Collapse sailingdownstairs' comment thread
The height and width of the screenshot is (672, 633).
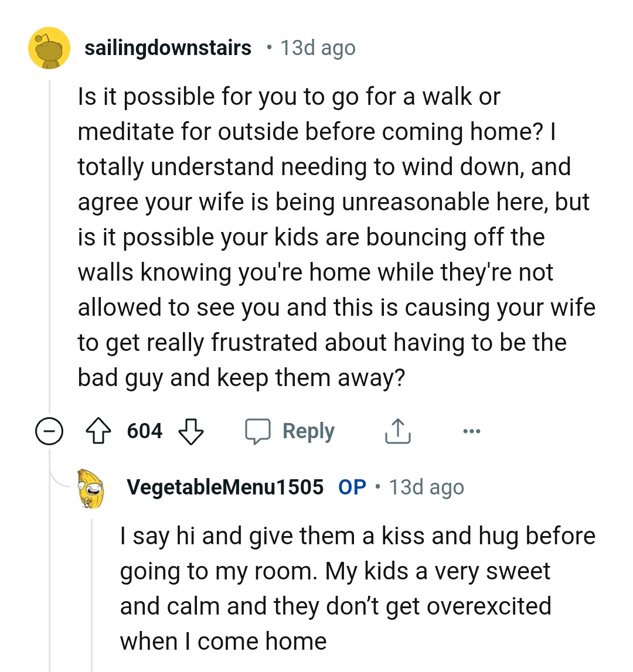point(49,431)
